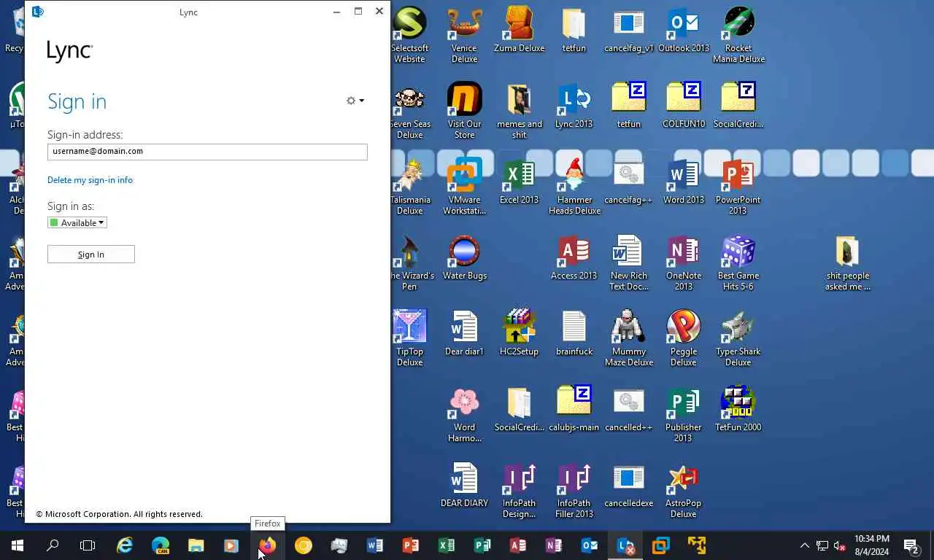Select the Access 2013 desktop shortcut
The width and height of the screenshot is (934, 560).
574,257
